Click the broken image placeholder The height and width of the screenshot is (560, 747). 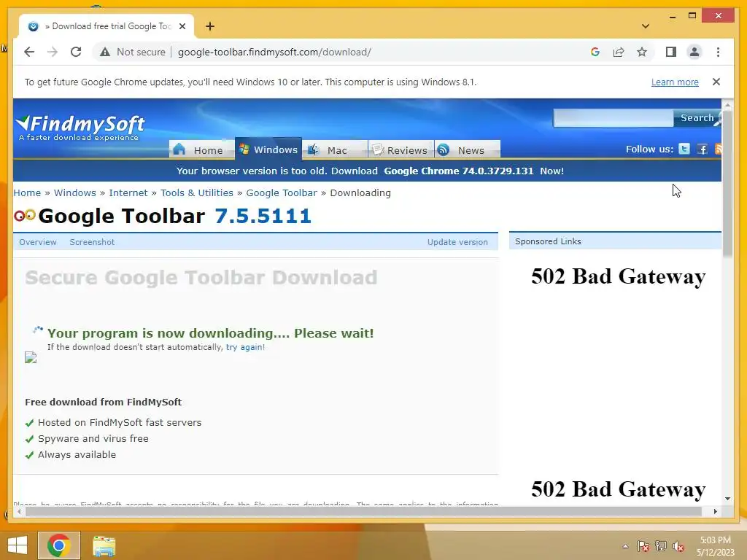point(31,357)
